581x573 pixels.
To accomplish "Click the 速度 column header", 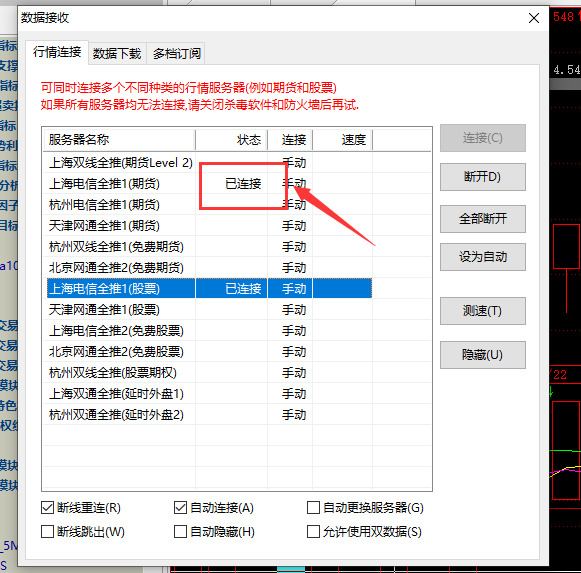I will pyautogui.click(x=342, y=140).
